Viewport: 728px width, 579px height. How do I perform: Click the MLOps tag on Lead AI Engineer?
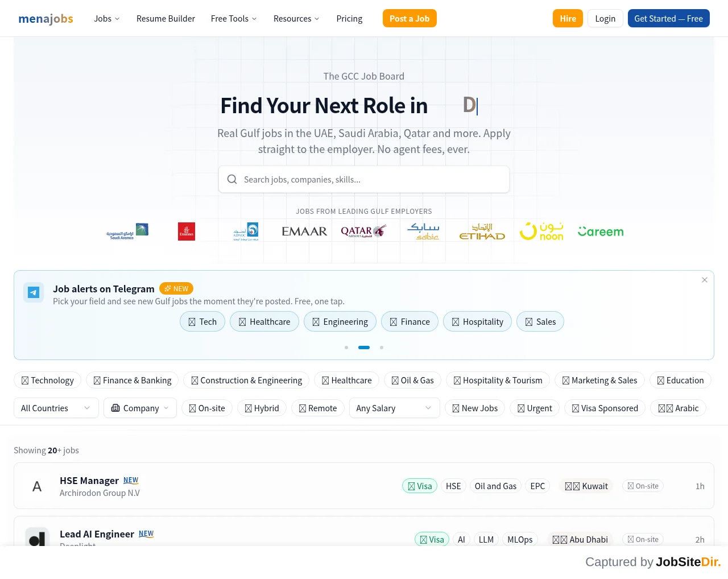[x=520, y=540]
